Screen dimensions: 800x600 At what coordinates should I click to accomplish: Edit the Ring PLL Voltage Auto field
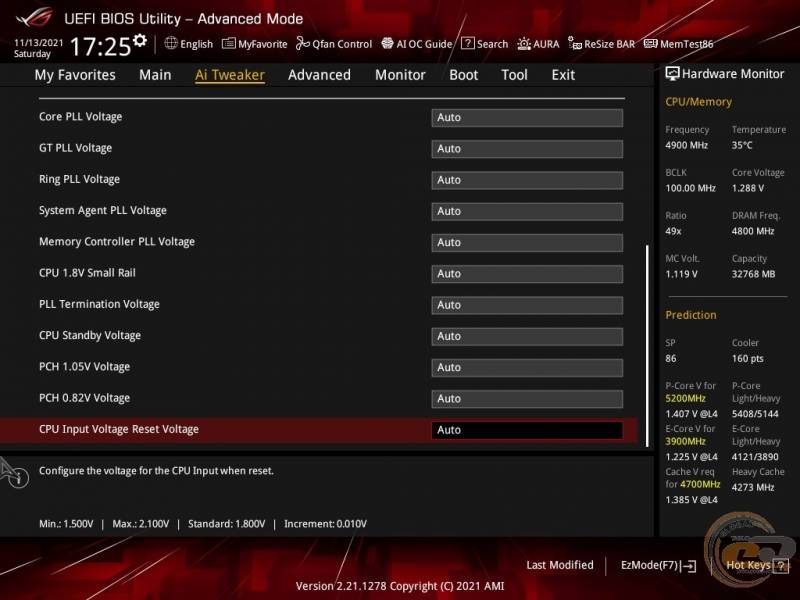point(527,180)
